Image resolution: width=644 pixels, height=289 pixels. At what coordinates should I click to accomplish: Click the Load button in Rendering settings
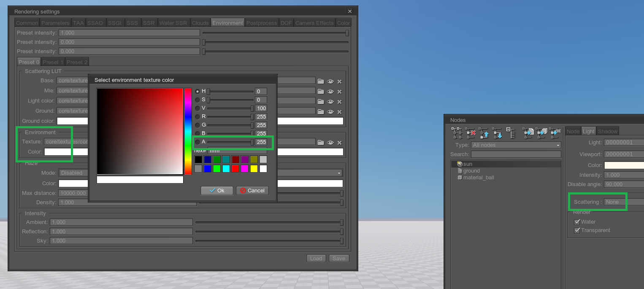click(316, 258)
